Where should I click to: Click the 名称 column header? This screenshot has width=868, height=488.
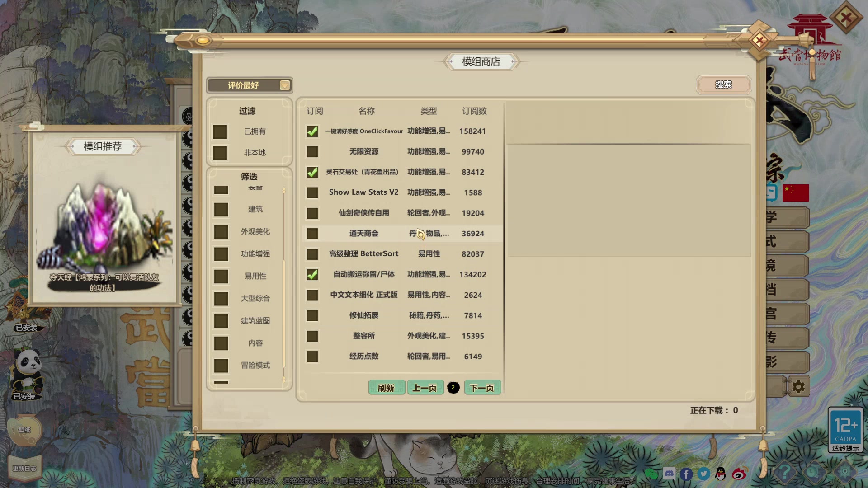coord(367,111)
